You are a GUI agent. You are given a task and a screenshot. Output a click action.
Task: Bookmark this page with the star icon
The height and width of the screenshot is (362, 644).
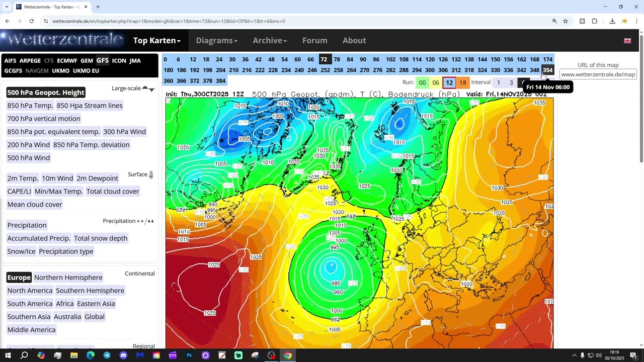(x=566, y=21)
